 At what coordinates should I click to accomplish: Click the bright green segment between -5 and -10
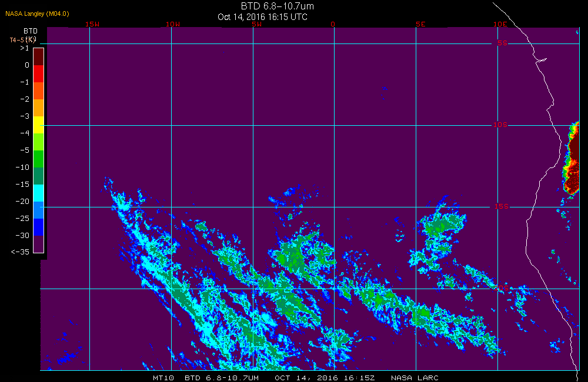coord(39,159)
